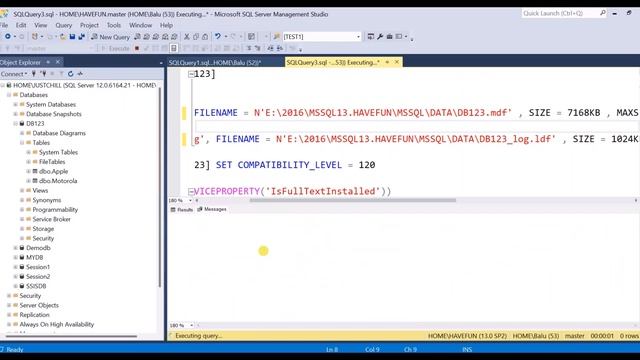Click the properties wrench icon
Image resolution: width=640 pixels, height=360 pixels.
point(380,37)
